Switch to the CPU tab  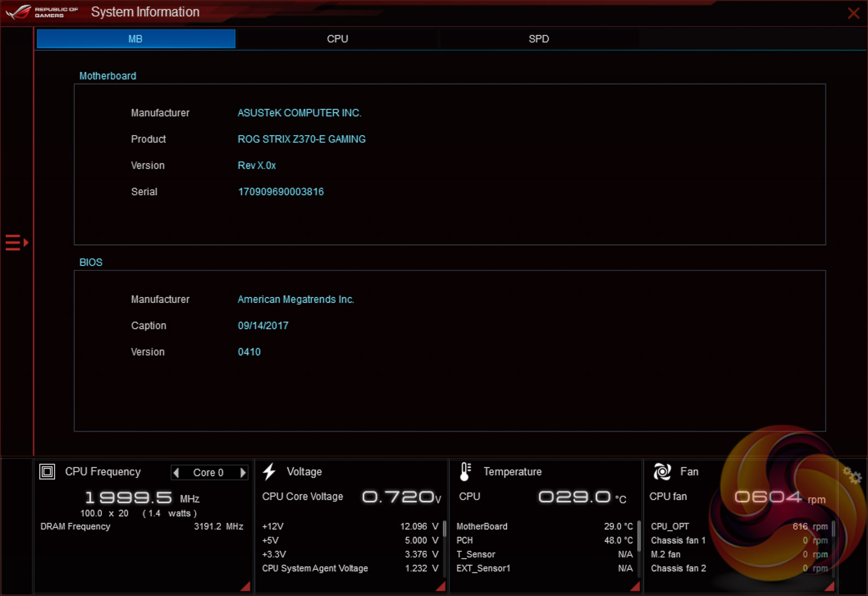click(337, 39)
